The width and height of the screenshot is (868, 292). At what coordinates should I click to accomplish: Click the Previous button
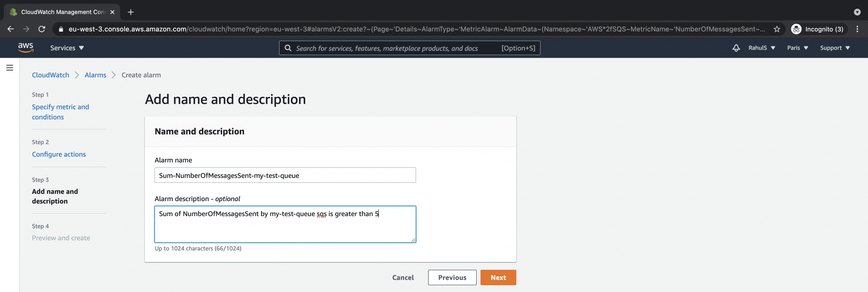(452, 278)
